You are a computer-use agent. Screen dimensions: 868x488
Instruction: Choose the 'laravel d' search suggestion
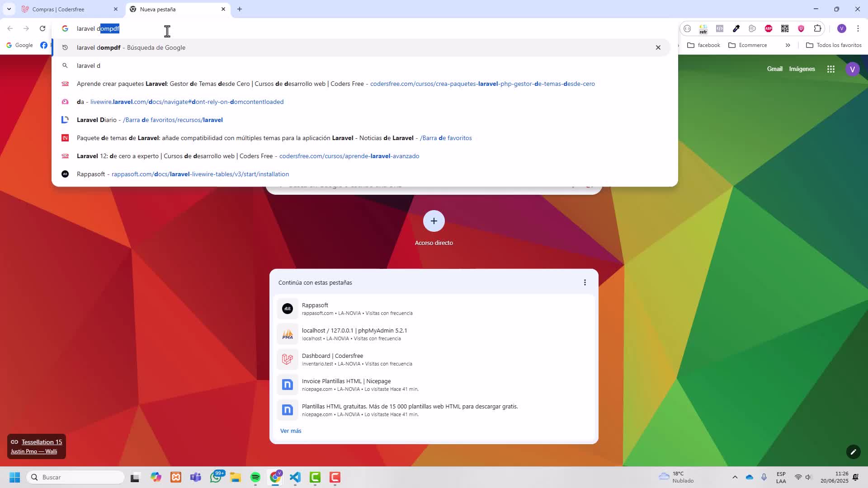(361, 66)
